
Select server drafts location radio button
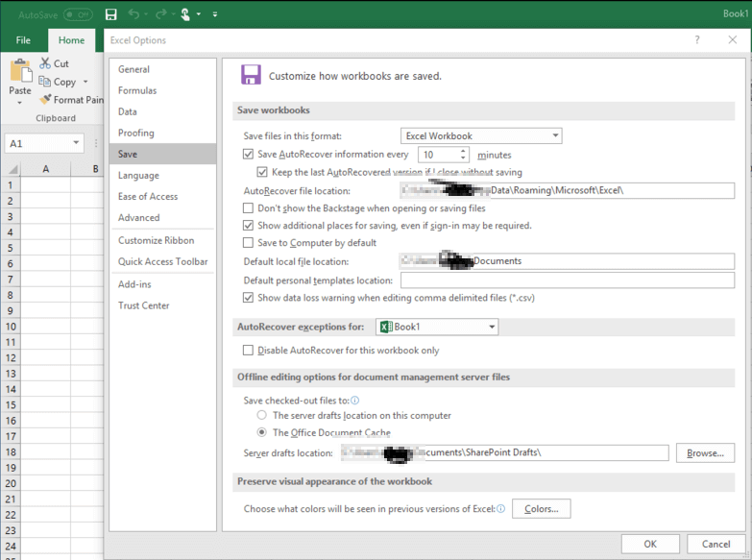click(x=262, y=416)
